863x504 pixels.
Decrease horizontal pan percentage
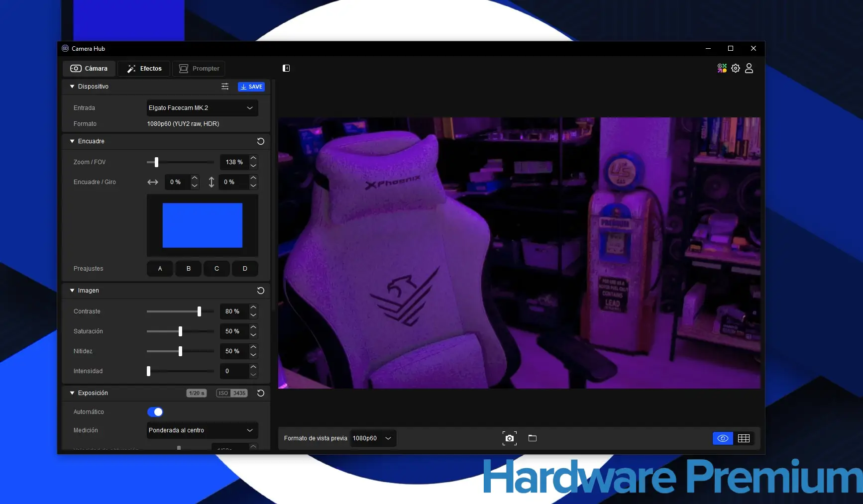coord(195,186)
